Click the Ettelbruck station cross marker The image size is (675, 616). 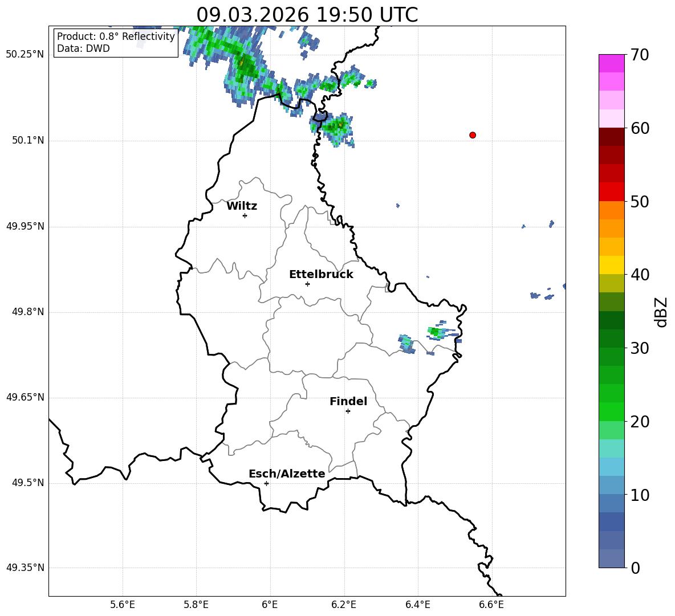pos(307,284)
